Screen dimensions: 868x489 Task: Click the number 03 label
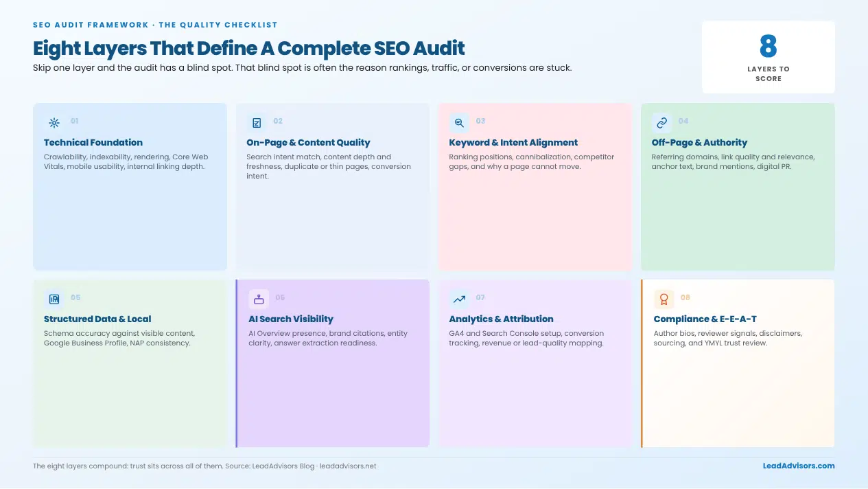click(x=480, y=121)
